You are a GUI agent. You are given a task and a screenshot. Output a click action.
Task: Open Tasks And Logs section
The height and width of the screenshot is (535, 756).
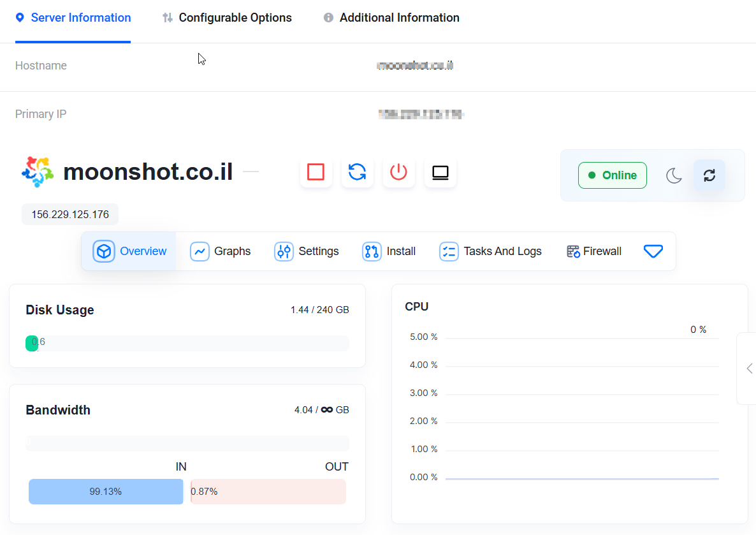click(x=490, y=251)
